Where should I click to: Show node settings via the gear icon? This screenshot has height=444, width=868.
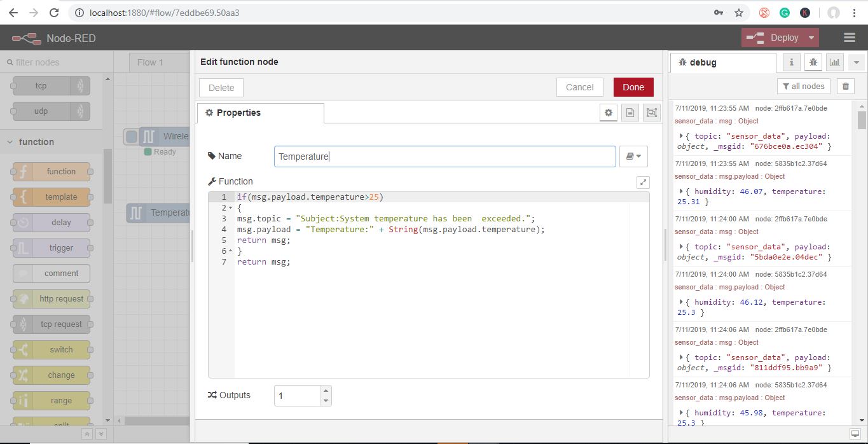pos(609,113)
